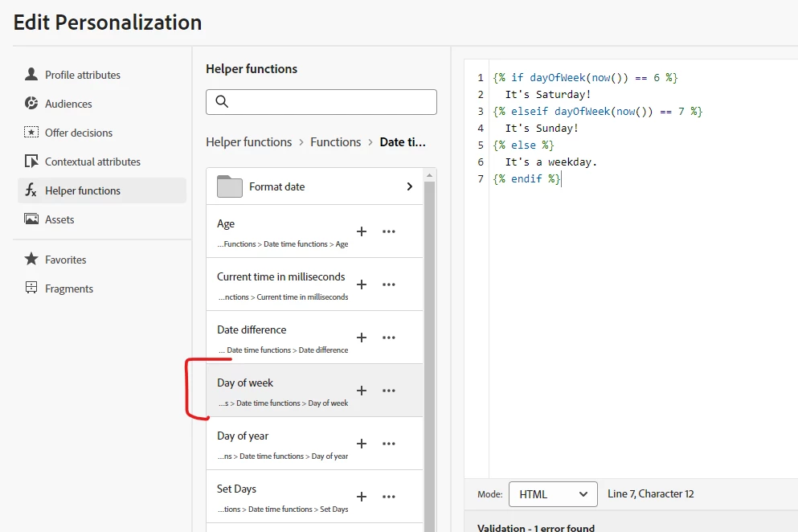
Task: Navigate to Helper functions breadcrumb
Action: (x=249, y=142)
